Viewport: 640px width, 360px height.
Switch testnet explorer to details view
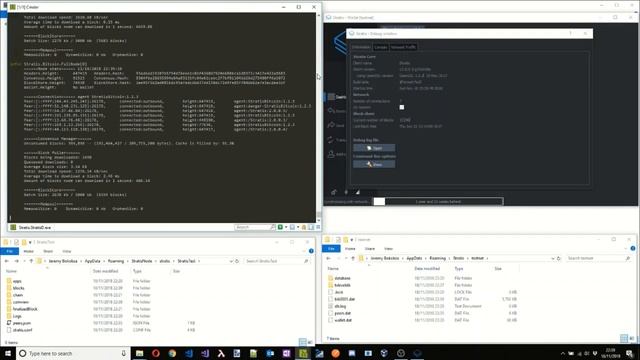click(624, 338)
